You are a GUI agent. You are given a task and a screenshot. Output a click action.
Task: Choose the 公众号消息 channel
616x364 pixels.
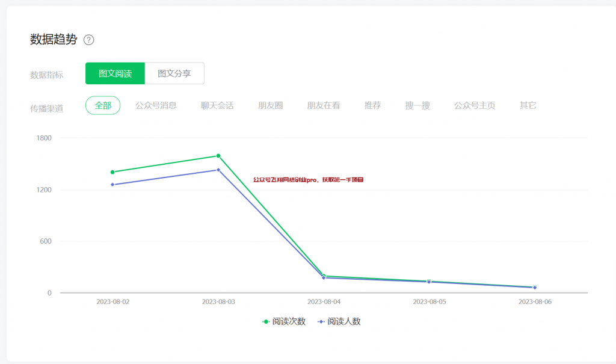tap(156, 105)
